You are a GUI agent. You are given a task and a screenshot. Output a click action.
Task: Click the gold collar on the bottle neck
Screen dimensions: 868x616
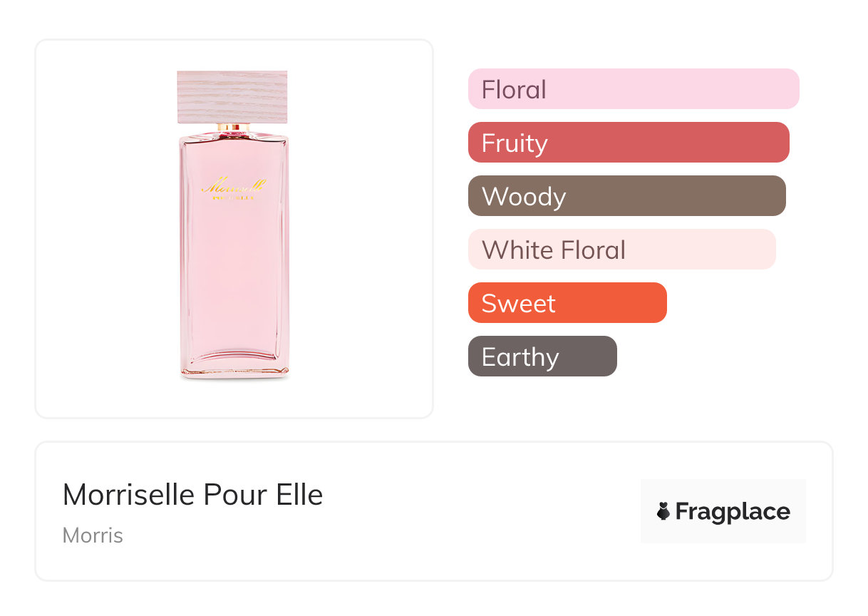tap(233, 127)
